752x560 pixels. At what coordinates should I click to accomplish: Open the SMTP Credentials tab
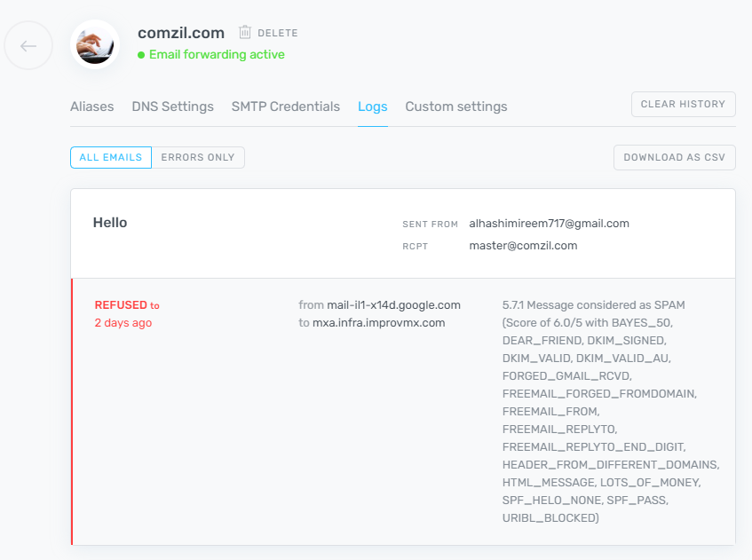tap(286, 106)
